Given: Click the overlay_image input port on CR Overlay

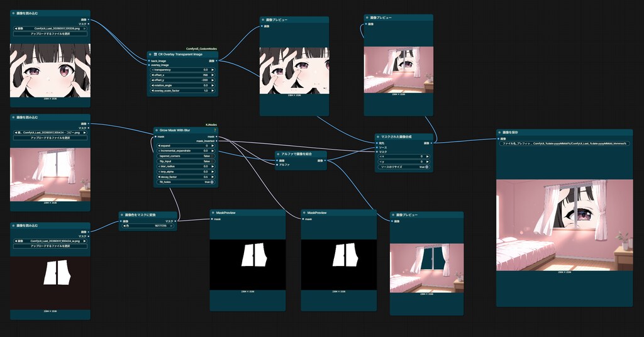Looking at the screenshot, I should pos(149,65).
